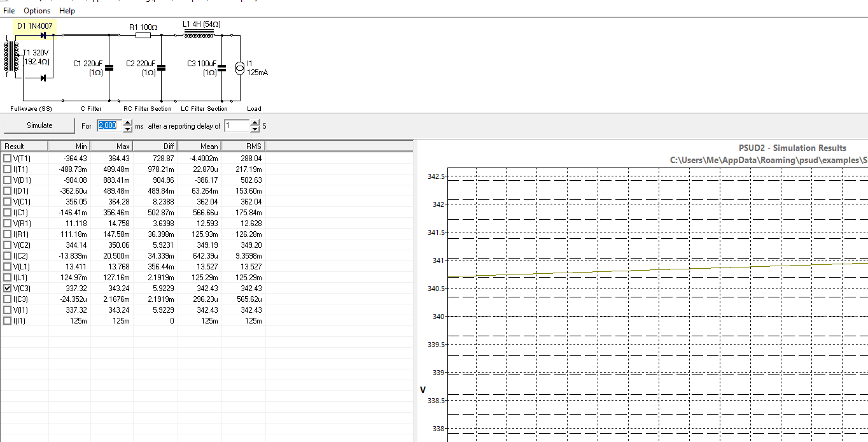Click the C Filter section label
868x442 pixels.
pyautogui.click(x=91, y=109)
